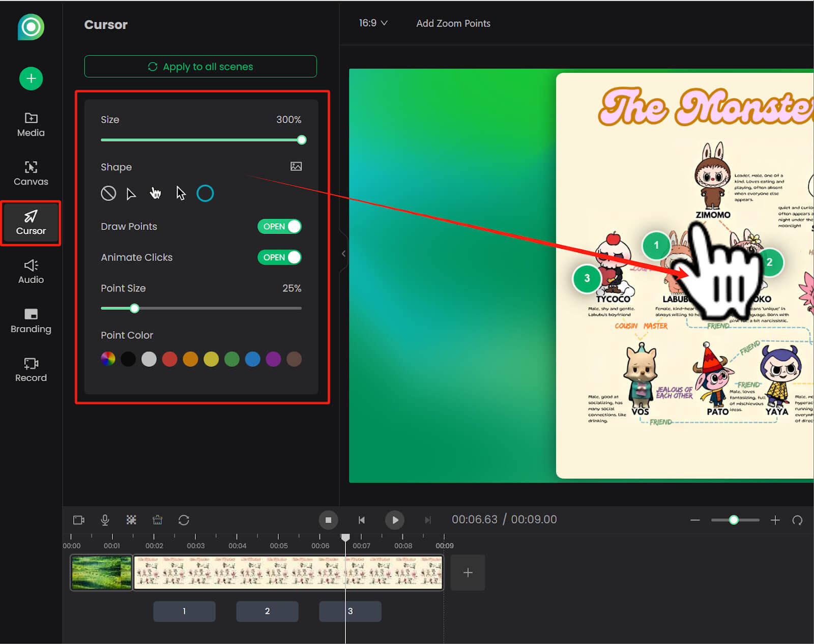The width and height of the screenshot is (814, 644).
Task: Click the play button
Action: click(395, 520)
